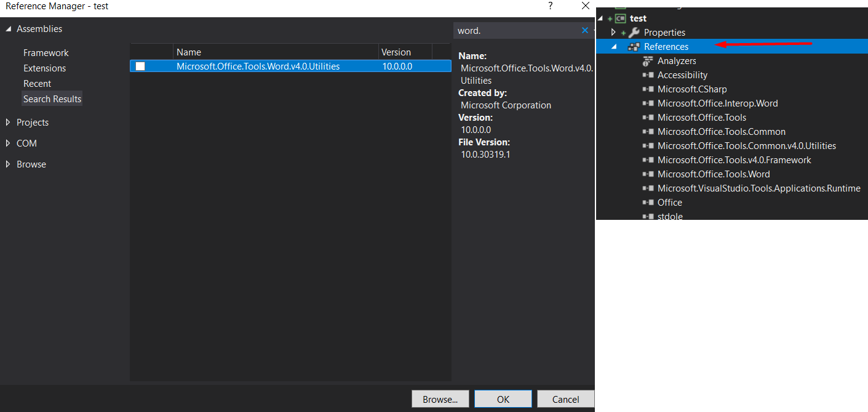The image size is (868, 412).
Task: Select the Extensions category
Action: (44, 68)
